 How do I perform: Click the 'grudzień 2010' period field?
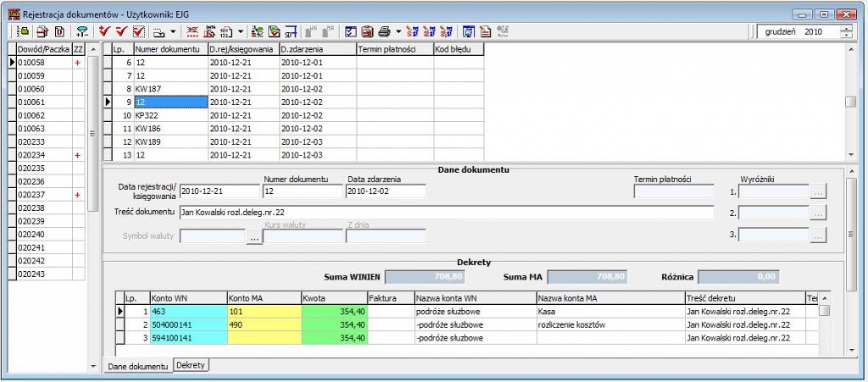click(x=798, y=32)
